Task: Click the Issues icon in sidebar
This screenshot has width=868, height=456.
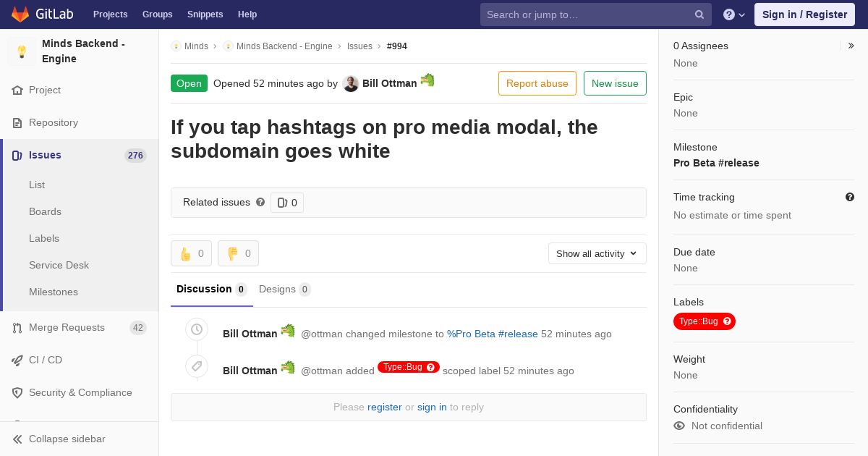Action: [x=17, y=156]
